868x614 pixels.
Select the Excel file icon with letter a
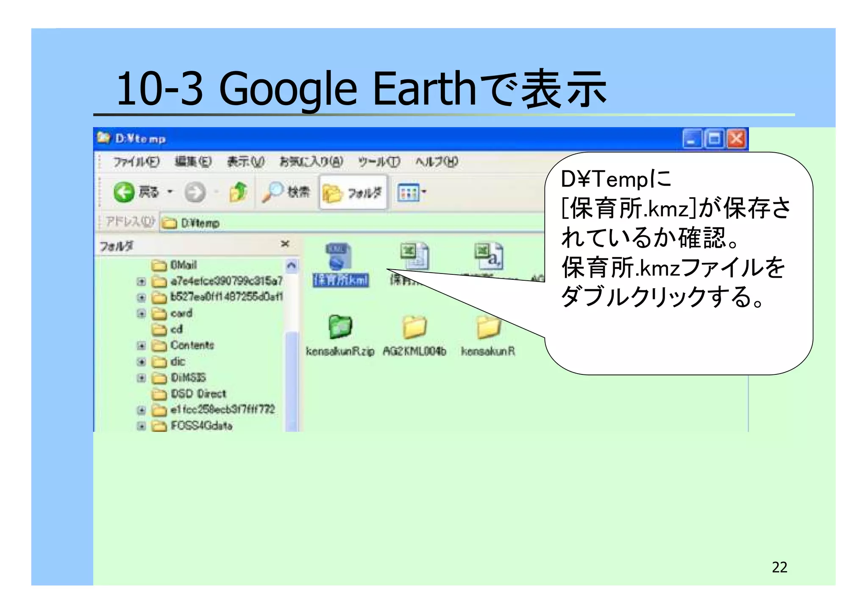click(x=489, y=256)
